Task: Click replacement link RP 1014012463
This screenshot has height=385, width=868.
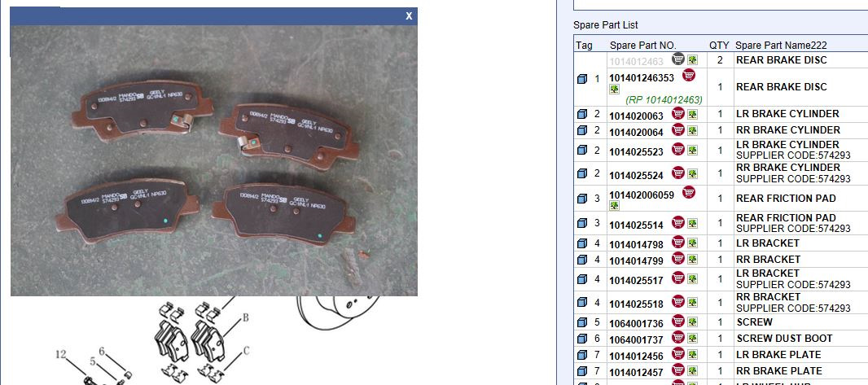Action: [x=664, y=100]
